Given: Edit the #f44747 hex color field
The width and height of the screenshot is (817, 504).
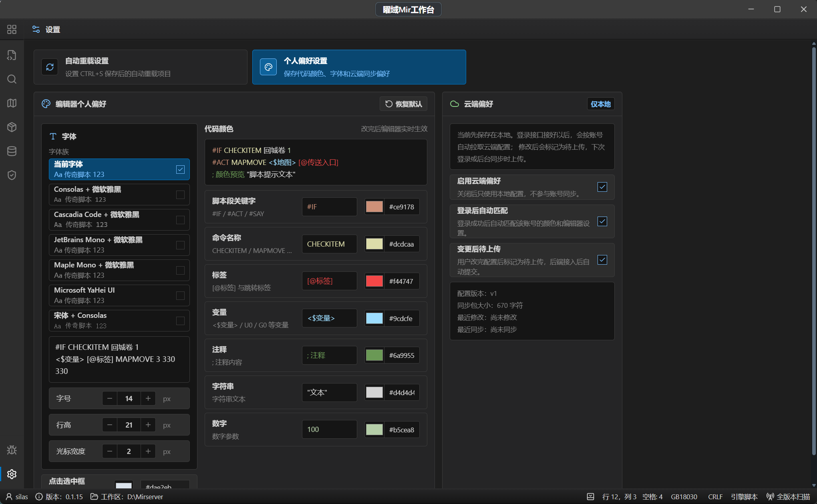Looking at the screenshot, I should [x=402, y=281].
